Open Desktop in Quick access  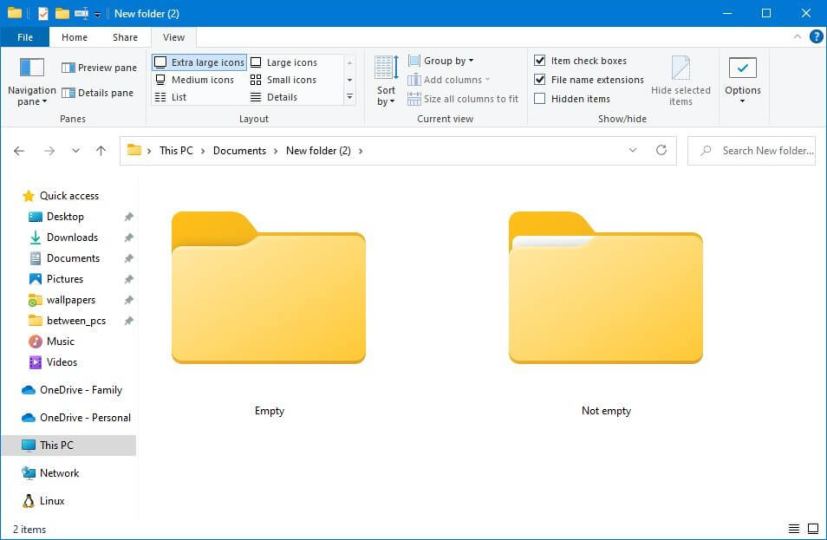point(65,217)
